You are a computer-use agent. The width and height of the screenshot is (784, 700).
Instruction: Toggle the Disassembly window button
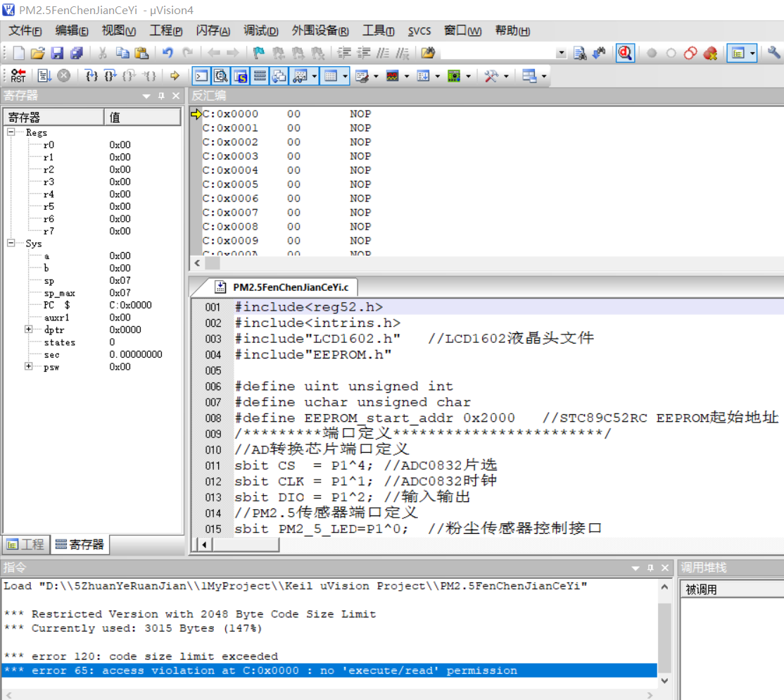click(x=220, y=76)
